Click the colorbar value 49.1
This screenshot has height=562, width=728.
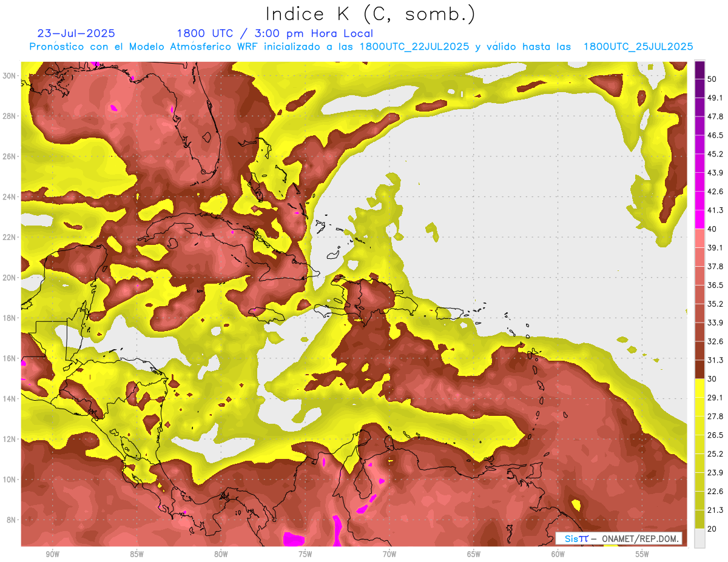coord(715,98)
